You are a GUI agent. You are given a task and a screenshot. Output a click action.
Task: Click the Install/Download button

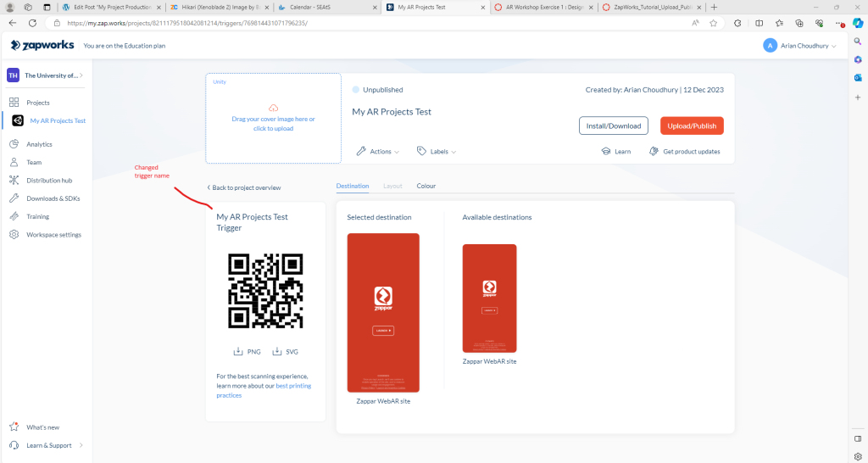click(613, 126)
